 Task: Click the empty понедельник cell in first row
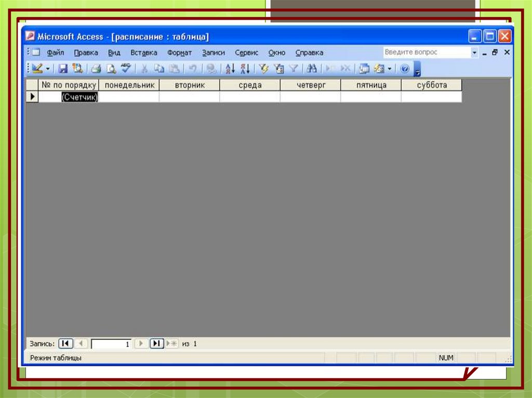click(x=129, y=97)
